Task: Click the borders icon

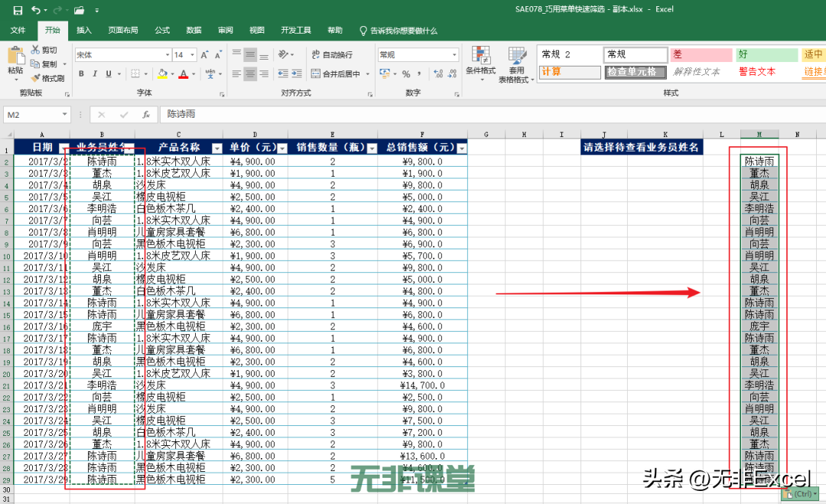Action: click(x=135, y=73)
